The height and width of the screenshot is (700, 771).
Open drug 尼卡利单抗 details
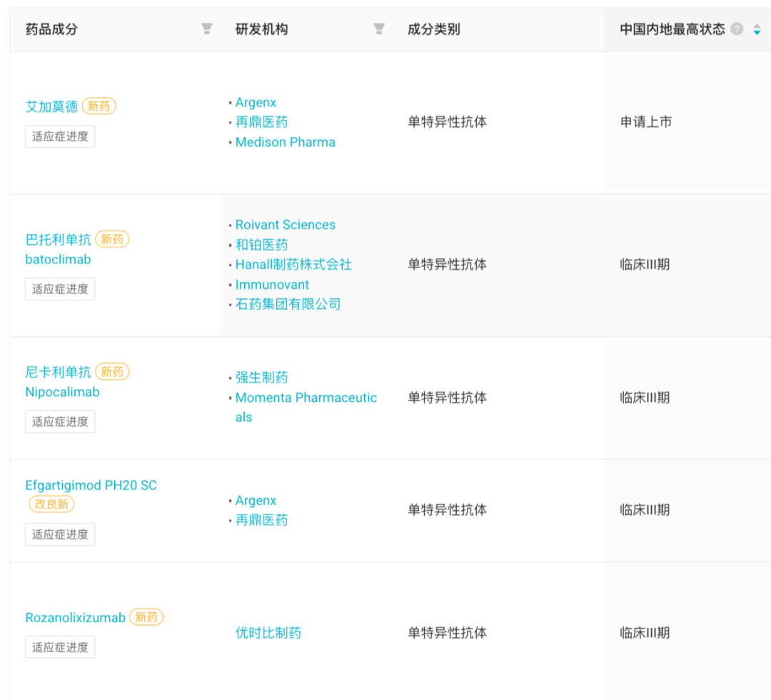click(58, 372)
